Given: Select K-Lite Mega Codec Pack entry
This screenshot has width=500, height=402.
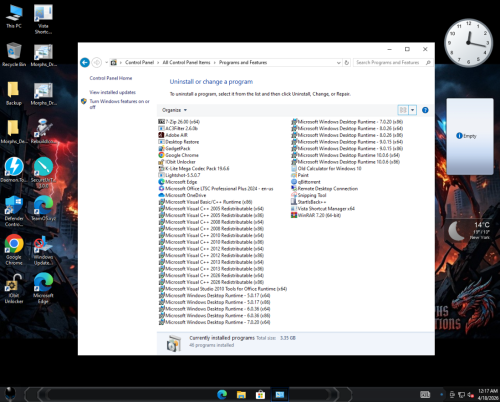Looking at the screenshot, I should click(194, 168).
